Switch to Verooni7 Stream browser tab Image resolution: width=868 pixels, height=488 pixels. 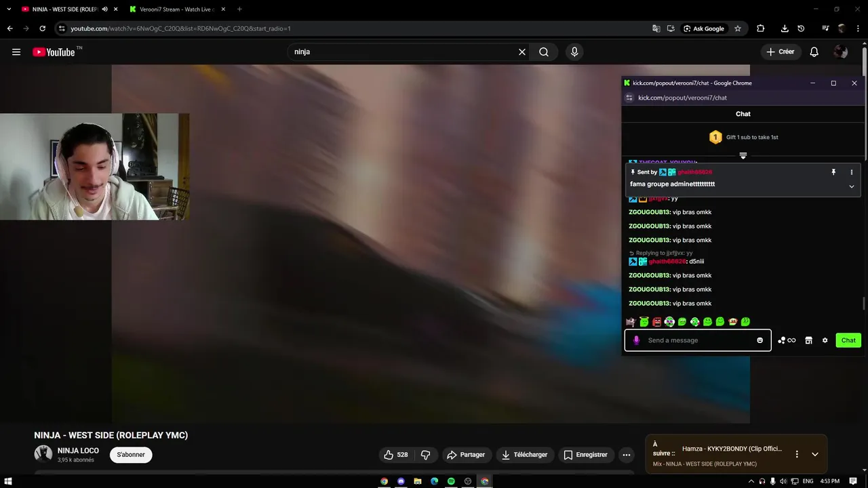pyautogui.click(x=176, y=9)
